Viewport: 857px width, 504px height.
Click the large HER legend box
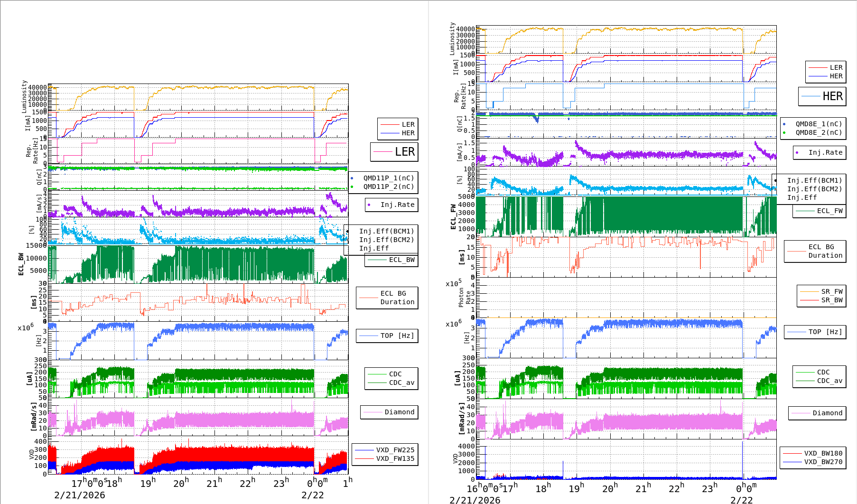point(822,96)
